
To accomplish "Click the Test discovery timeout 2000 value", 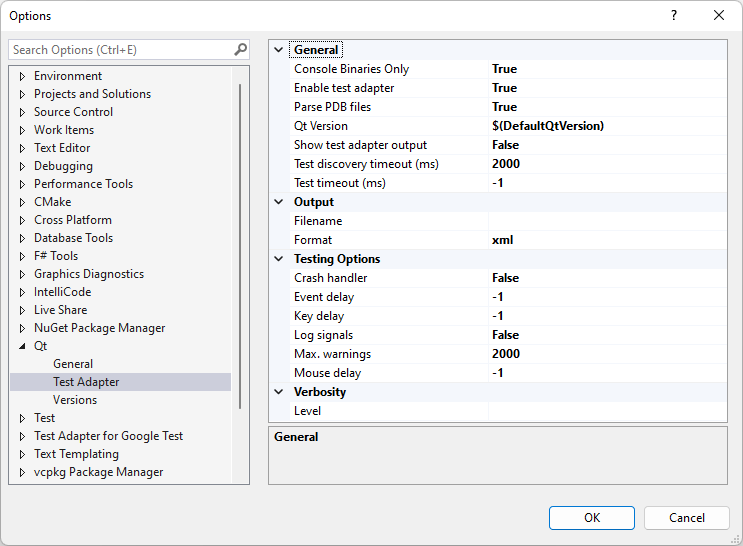I will (x=607, y=164).
